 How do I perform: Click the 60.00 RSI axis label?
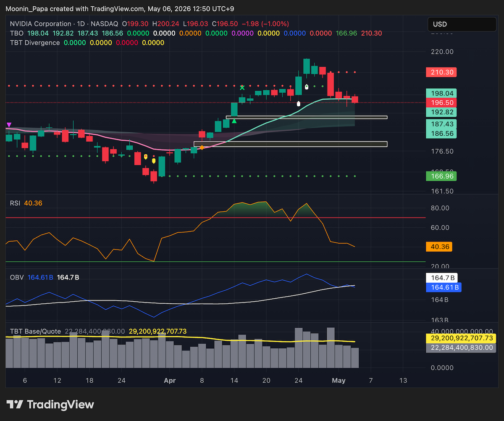(x=441, y=228)
